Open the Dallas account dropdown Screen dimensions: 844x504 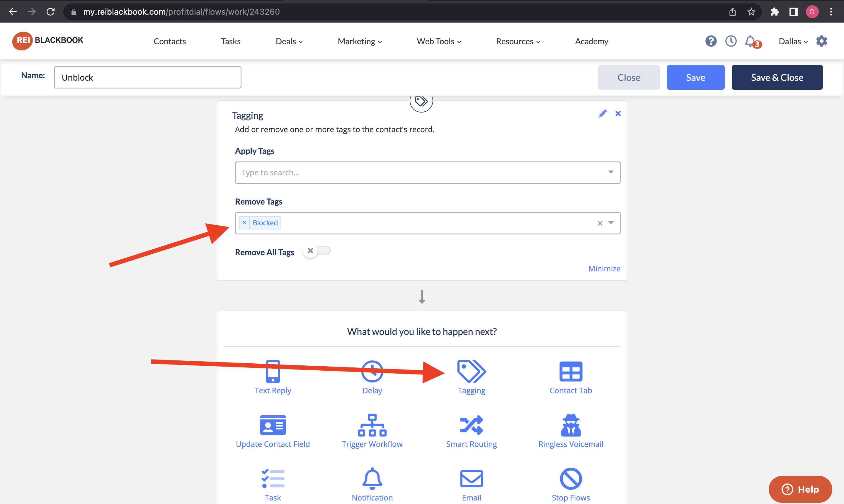(x=793, y=41)
